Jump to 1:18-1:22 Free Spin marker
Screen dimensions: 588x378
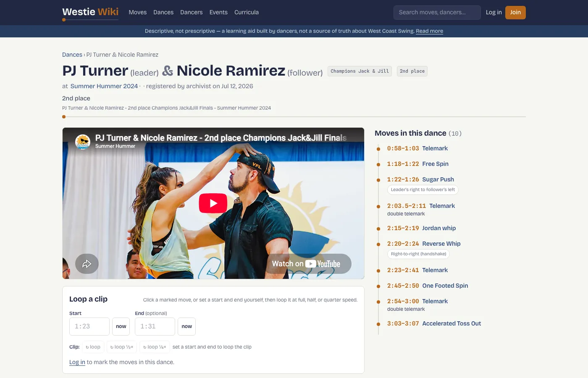(418, 164)
